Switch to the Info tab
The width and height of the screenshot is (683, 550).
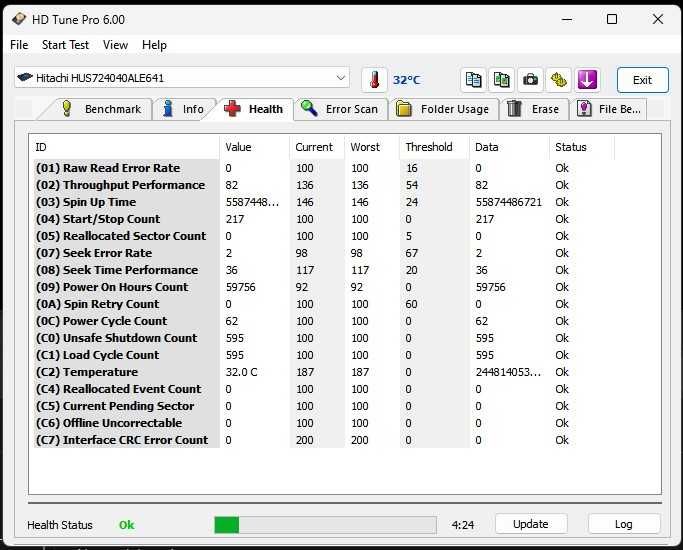pyautogui.click(x=183, y=109)
